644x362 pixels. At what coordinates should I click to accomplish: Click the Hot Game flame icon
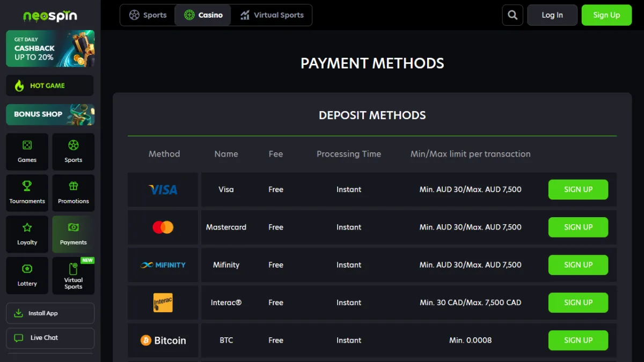(19, 85)
